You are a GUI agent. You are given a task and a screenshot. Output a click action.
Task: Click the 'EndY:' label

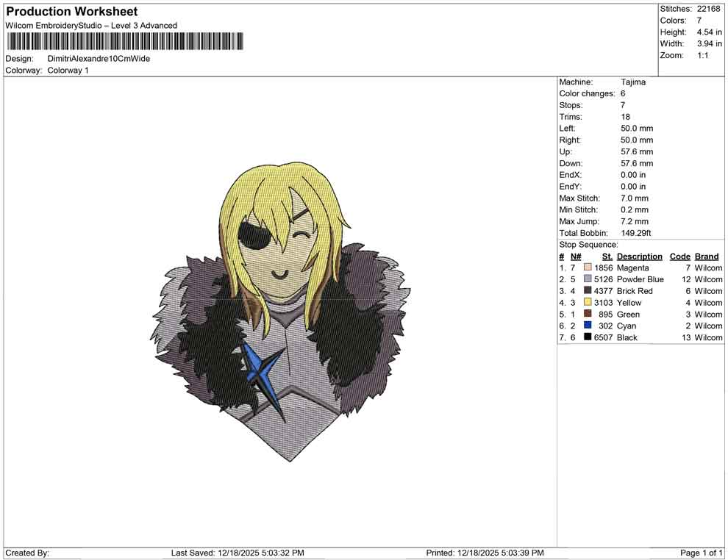click(x=570, y=187)
